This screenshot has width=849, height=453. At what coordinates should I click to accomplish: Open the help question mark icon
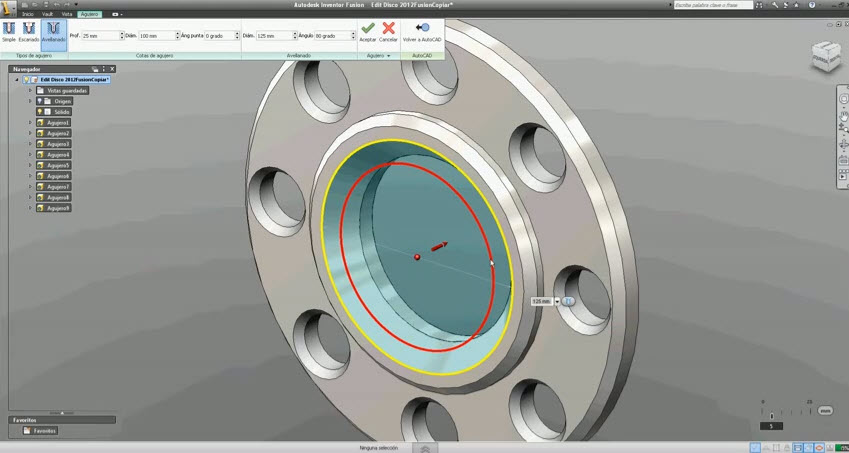(x=812, y=5)
